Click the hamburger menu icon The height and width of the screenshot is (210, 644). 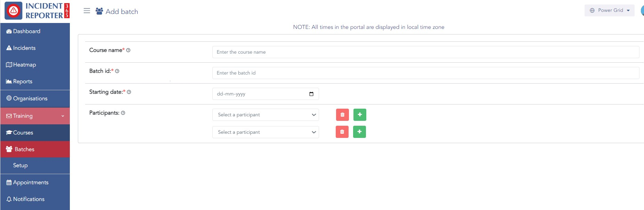87,11
